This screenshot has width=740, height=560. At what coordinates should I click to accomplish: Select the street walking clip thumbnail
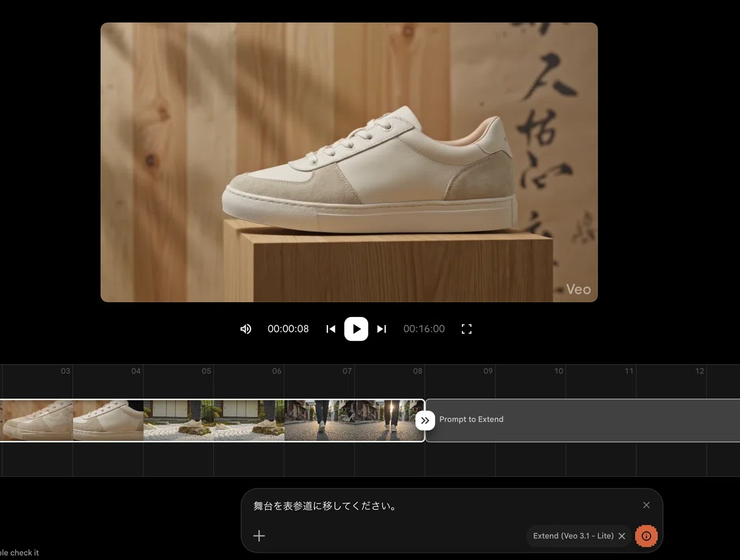pyautogui.click(x=354, y=420)
